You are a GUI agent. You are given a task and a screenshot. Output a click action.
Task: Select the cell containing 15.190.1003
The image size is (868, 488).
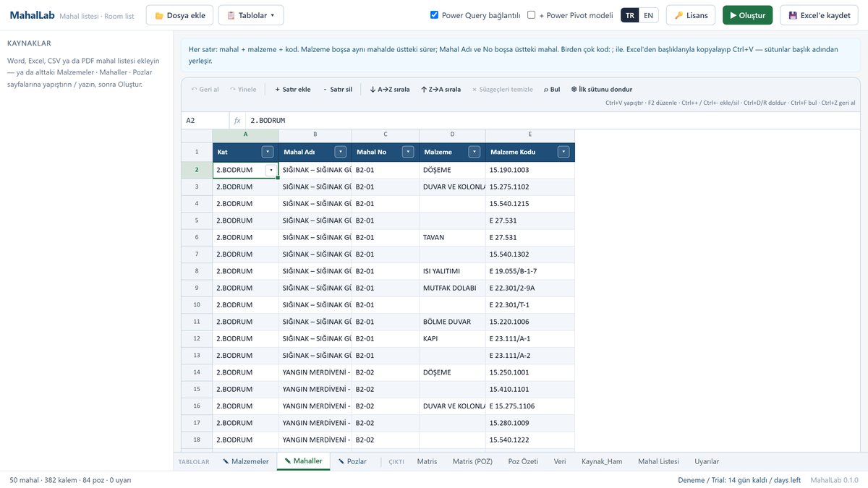point(530,170)
